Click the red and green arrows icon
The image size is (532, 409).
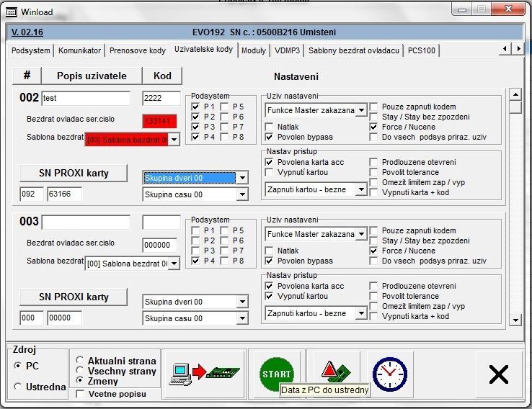[334, 373]
